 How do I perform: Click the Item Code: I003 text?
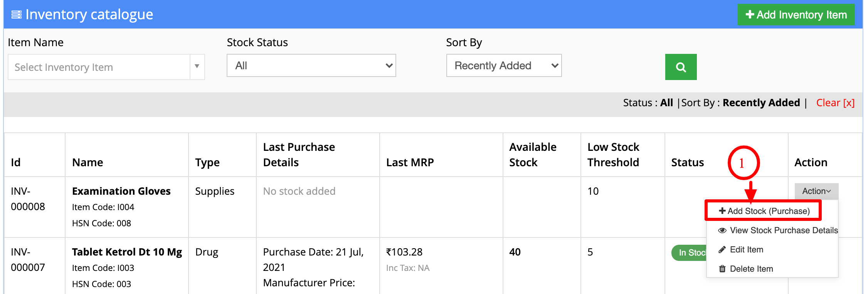click(x=103, y=268)
